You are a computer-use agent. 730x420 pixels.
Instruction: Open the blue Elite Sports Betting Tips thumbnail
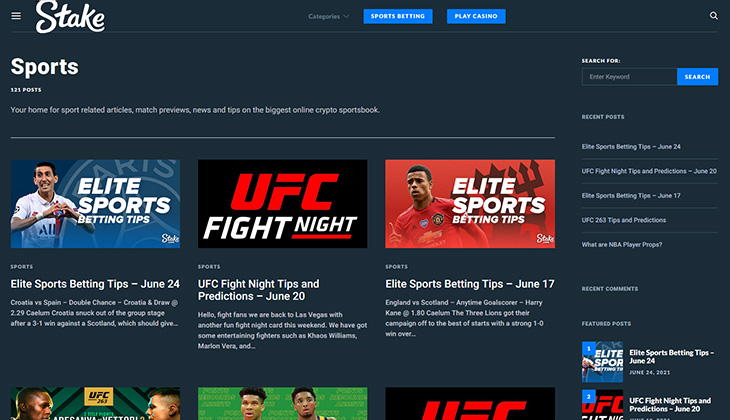pos(95,204)
